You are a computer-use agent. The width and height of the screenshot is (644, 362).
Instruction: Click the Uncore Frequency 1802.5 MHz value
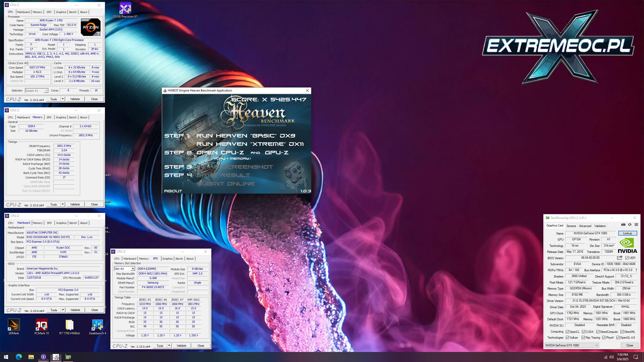pyautogui.click(x=86, y=135)
